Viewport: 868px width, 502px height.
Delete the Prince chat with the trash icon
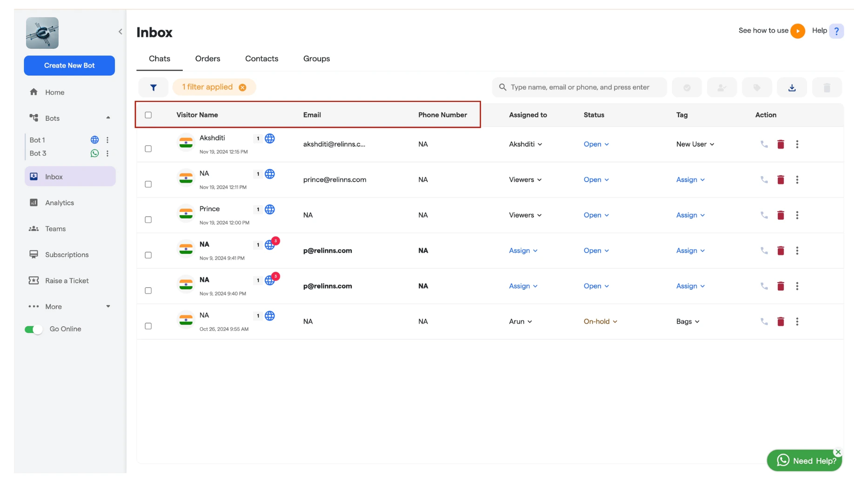[x=781, y=215]
